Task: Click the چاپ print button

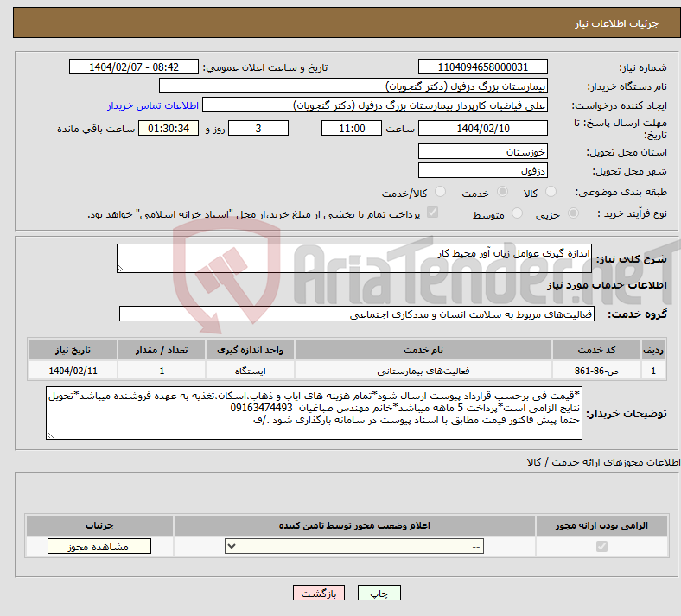Action: [x=379, y=593]
